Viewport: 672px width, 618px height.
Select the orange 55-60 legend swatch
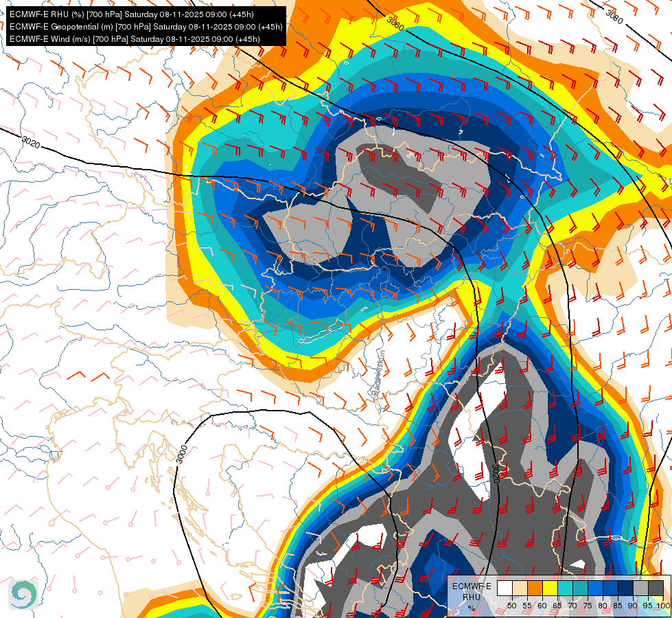pos(535,588)
